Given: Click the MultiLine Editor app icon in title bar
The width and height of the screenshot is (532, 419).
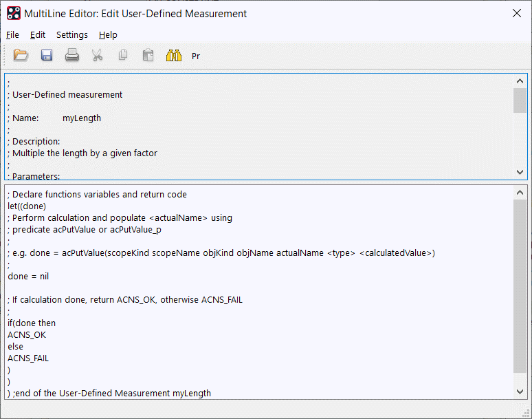Looking at the screenshot, I should [14, 14].
